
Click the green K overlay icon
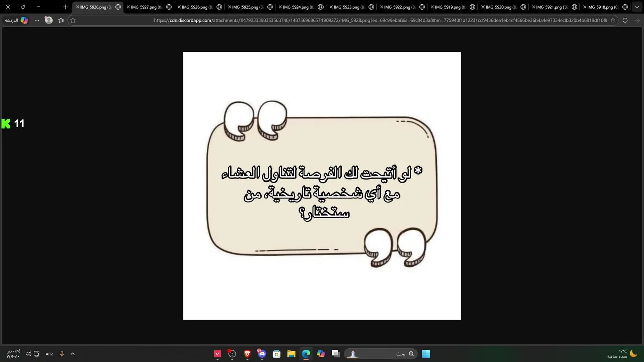[x=6, y=123]
